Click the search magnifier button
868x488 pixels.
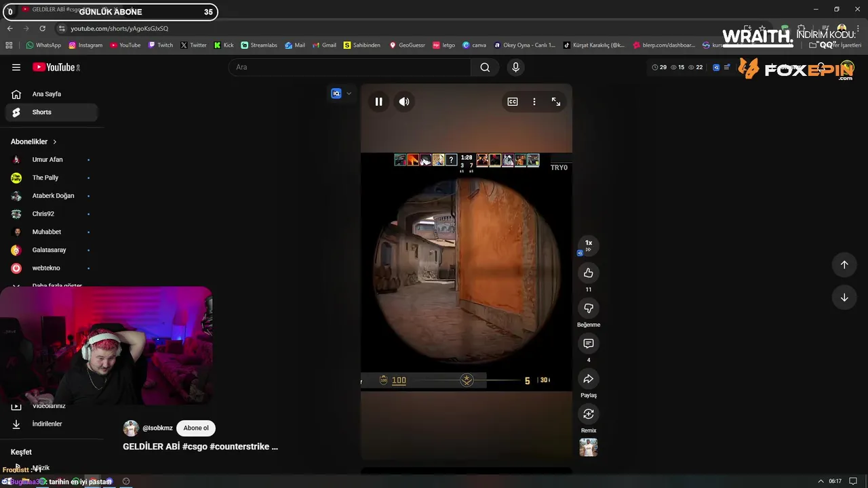tap(485, 67)
